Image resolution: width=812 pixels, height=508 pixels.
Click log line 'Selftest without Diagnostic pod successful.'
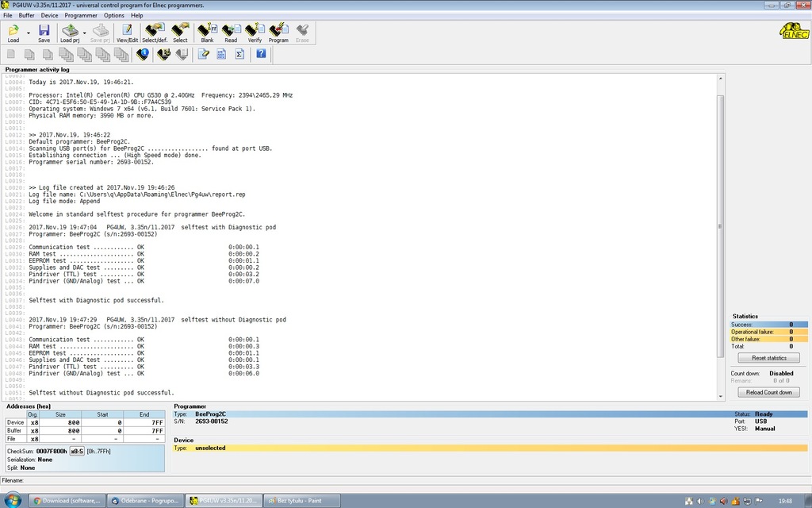click(x=101, y=393)
